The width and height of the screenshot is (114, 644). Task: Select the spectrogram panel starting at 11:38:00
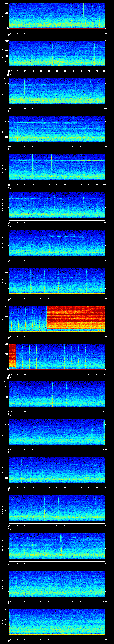click(57, 280)
